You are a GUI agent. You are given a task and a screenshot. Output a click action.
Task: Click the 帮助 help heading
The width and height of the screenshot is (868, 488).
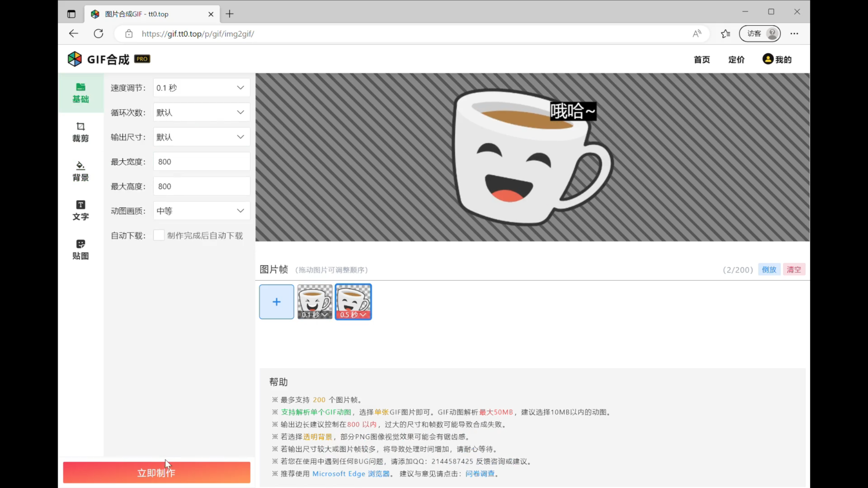pos(278,382)
